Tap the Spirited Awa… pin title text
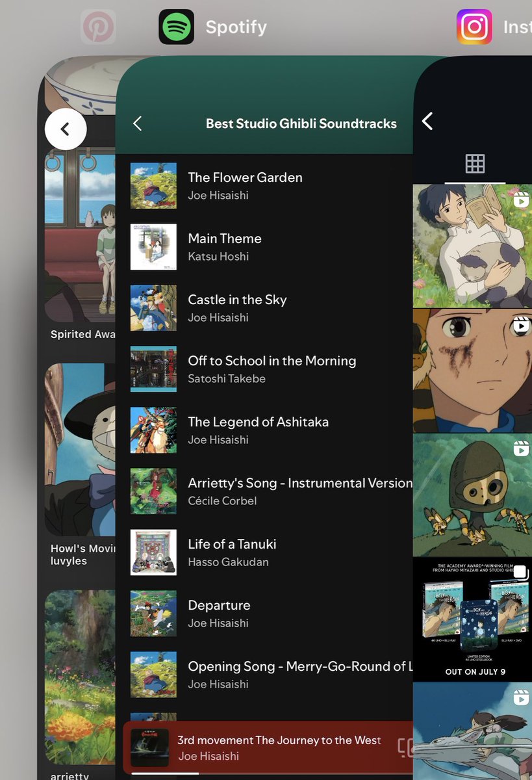This screenshot has height=780, width=532. coord(83,334)
